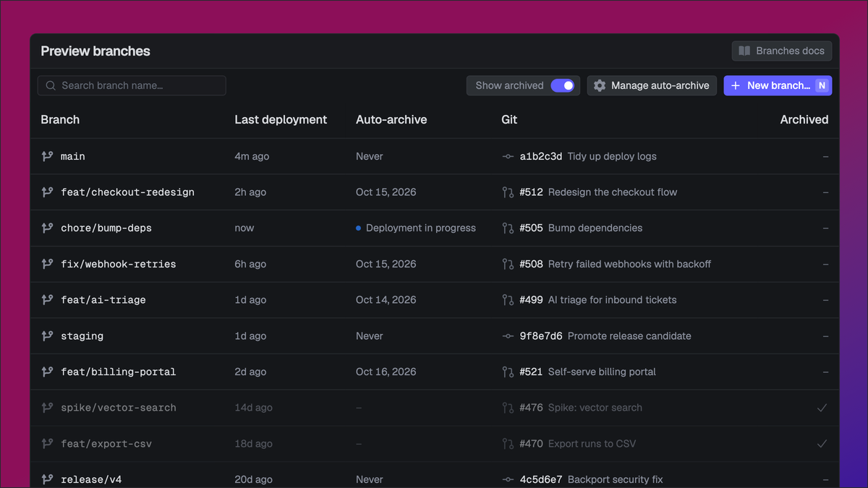Click the commit icon beside 9f8e7d6
This screenshot has width=868, height=488.
508,336
